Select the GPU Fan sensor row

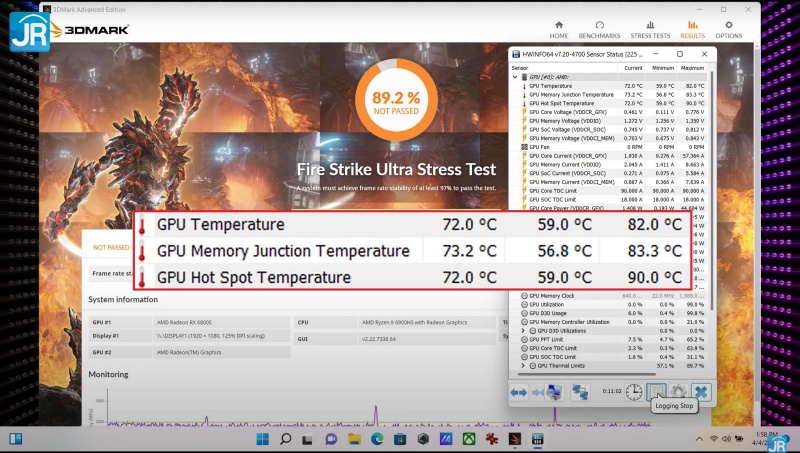(x=608, y=147)
